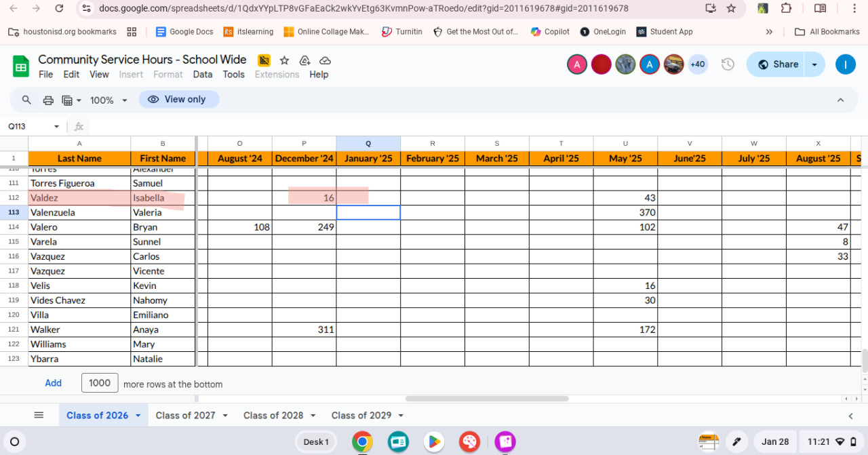This screenshot has width=868, height=455.
Task: Open the Google Sheets home icon
Action: pos(21,66)
